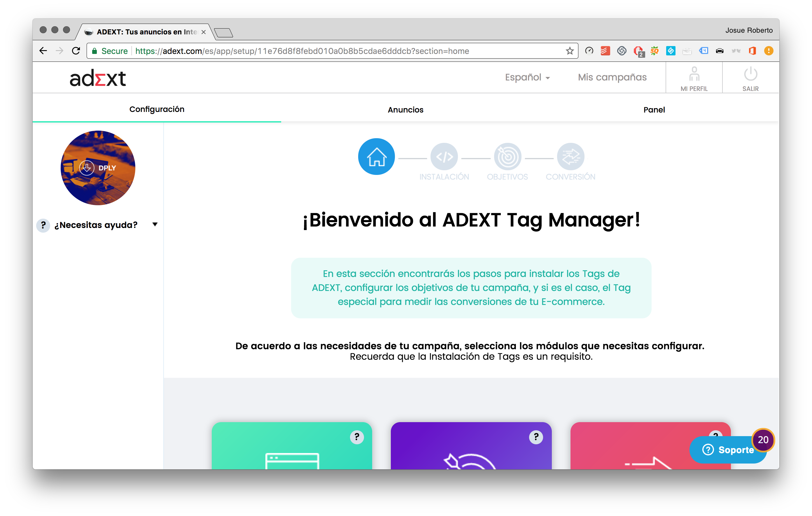The width and height of the screenshot is (812, 516).
Task: Open the Objetivos target icon
Action: point(507,156)
